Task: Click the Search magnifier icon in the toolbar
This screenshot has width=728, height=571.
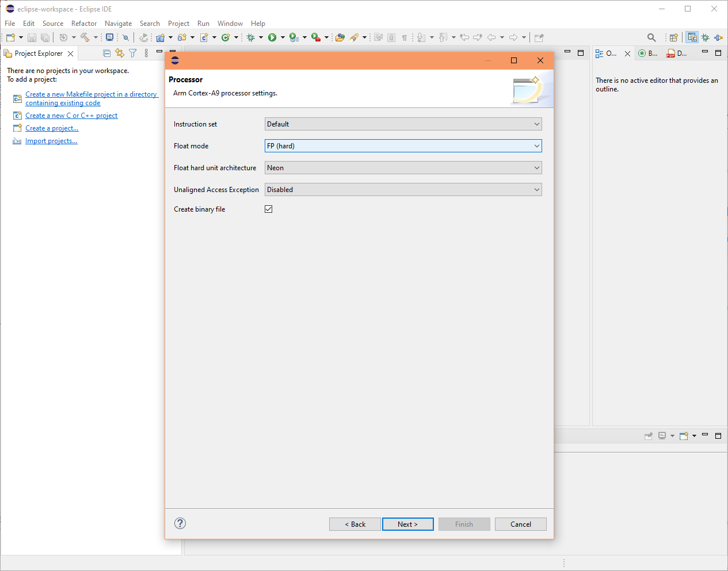Action: pyautogui.click(x=651, y=37)
